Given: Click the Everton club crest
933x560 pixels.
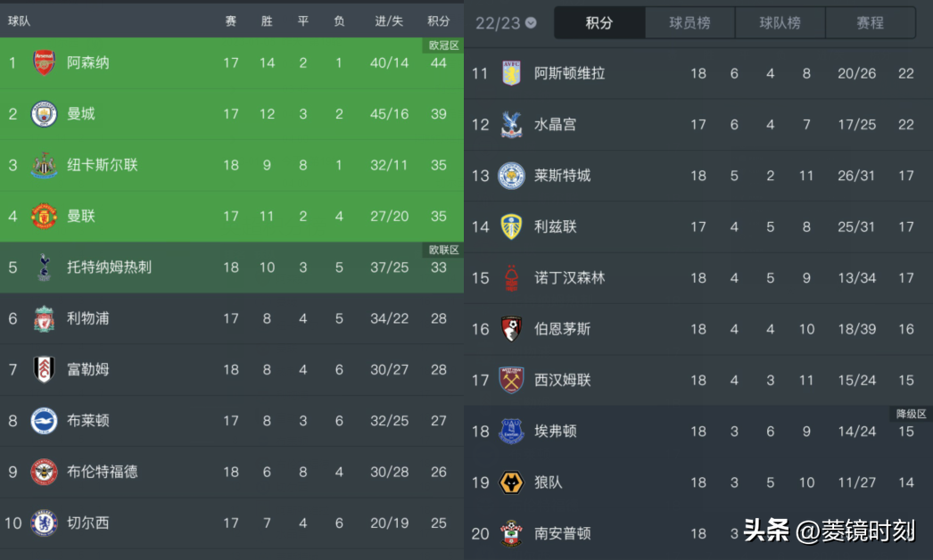Looking at the screenshot, I should pos(511,432).
